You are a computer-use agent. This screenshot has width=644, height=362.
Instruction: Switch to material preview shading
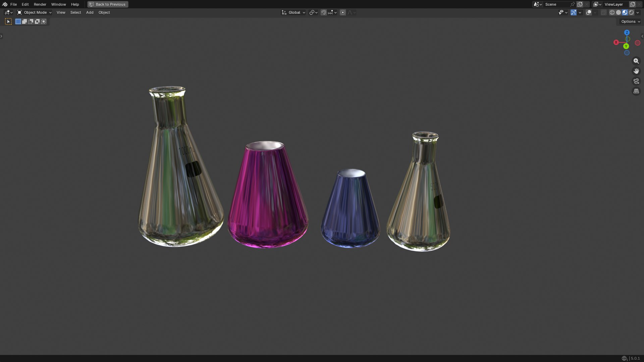tap(625, 12)
